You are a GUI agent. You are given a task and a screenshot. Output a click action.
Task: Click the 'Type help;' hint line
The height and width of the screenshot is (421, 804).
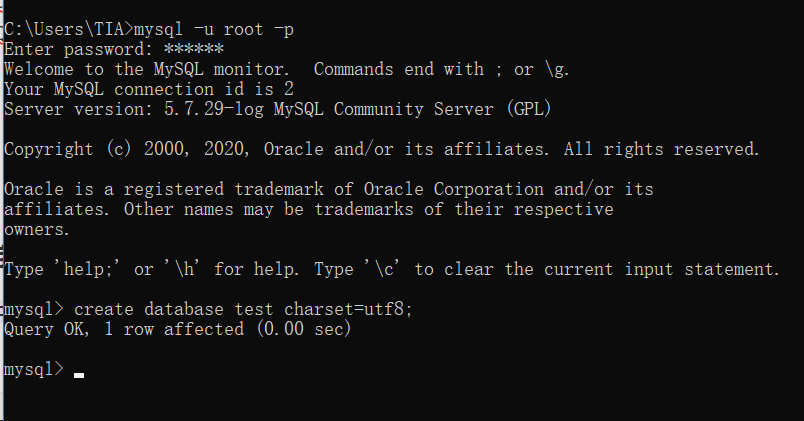click(x=392, y=269)
